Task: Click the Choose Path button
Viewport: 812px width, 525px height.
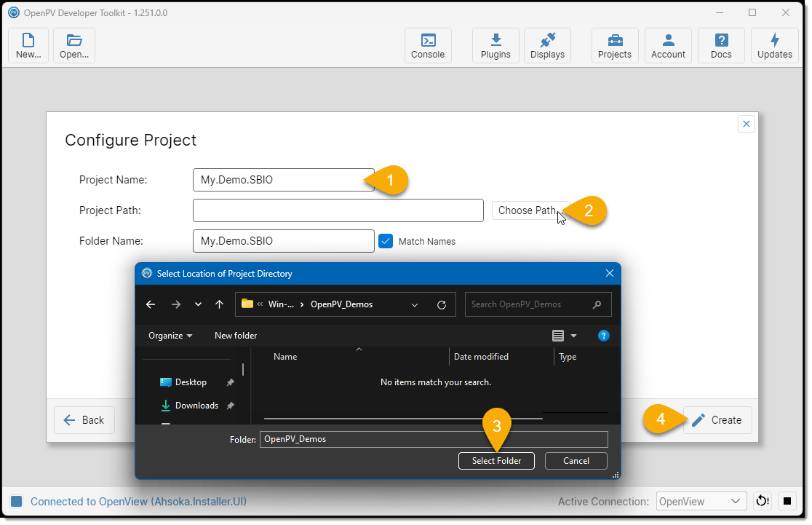Action: pyautogui.click(x=530, y=210)
